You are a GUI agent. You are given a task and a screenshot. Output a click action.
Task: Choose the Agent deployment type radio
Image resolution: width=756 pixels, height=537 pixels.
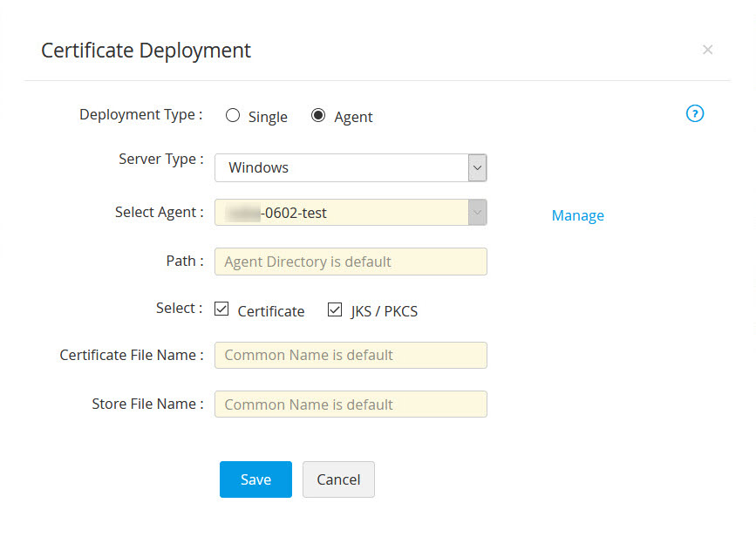[318, 115]
